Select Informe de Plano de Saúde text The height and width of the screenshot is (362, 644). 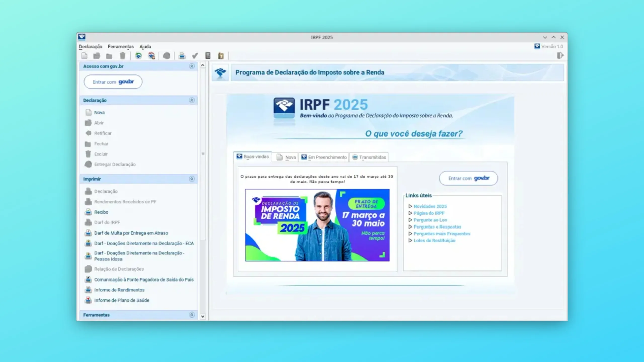tap(122, 300)
